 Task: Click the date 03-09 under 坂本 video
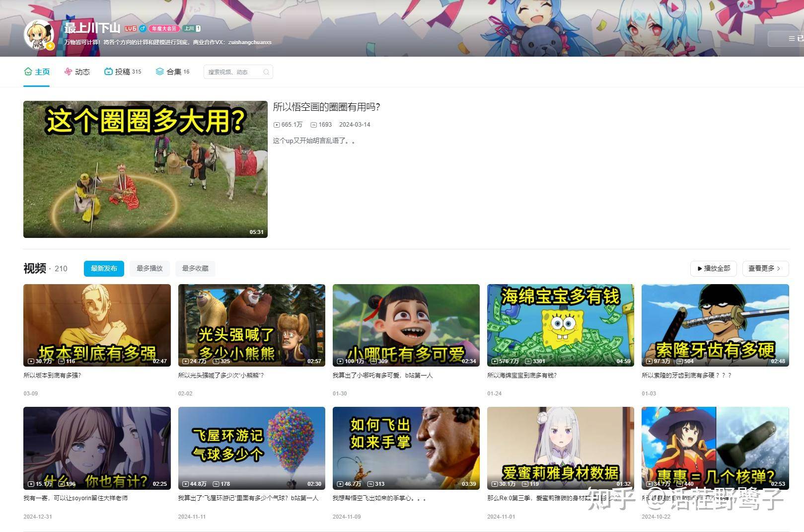pyautogui.click(x=31, y=393)
